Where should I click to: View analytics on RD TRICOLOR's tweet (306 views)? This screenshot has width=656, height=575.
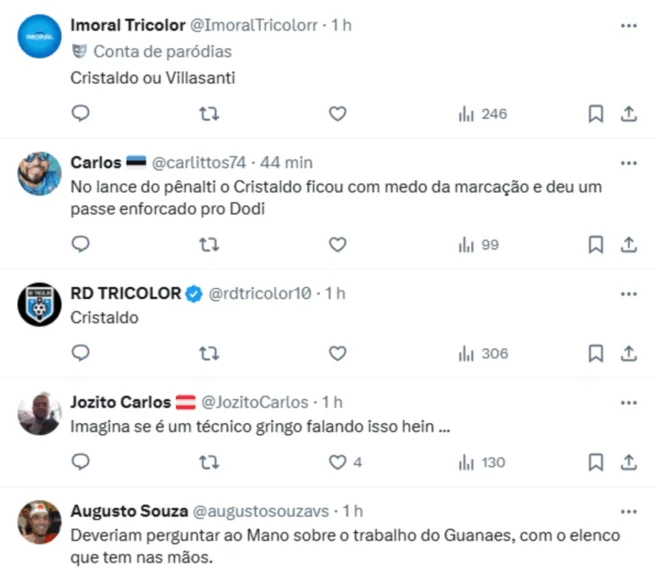click(x=483, y=353)
